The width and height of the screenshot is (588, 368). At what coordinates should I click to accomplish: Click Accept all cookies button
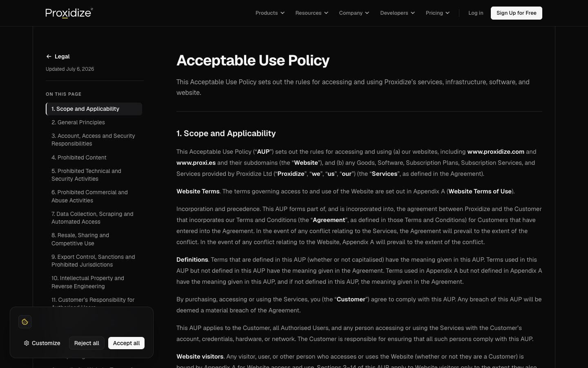126,343
